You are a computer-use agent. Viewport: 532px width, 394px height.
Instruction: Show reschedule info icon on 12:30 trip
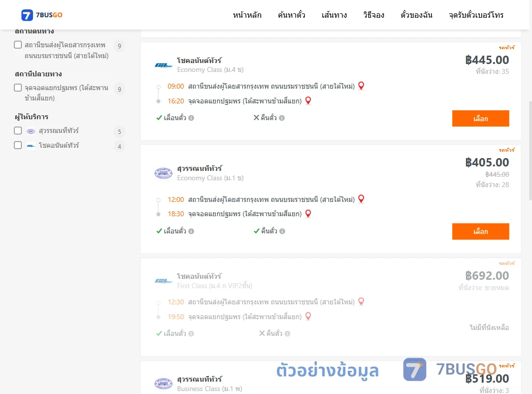[x=191, y=333]
